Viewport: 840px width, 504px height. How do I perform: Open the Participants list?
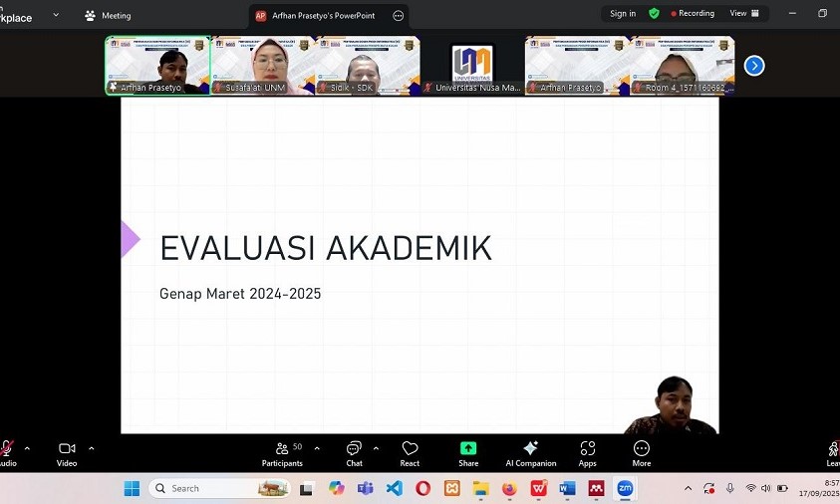click(283, 452)
